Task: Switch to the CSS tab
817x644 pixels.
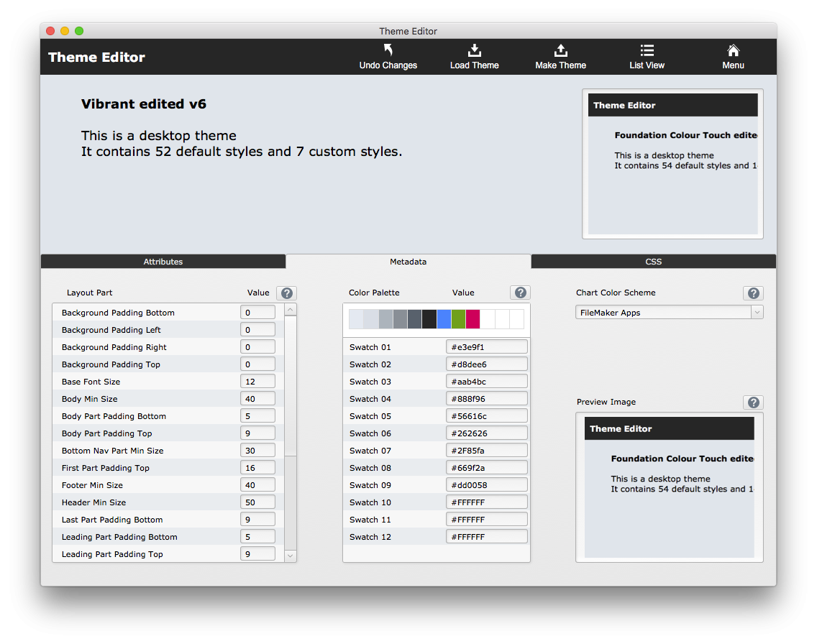Action: 653,262
